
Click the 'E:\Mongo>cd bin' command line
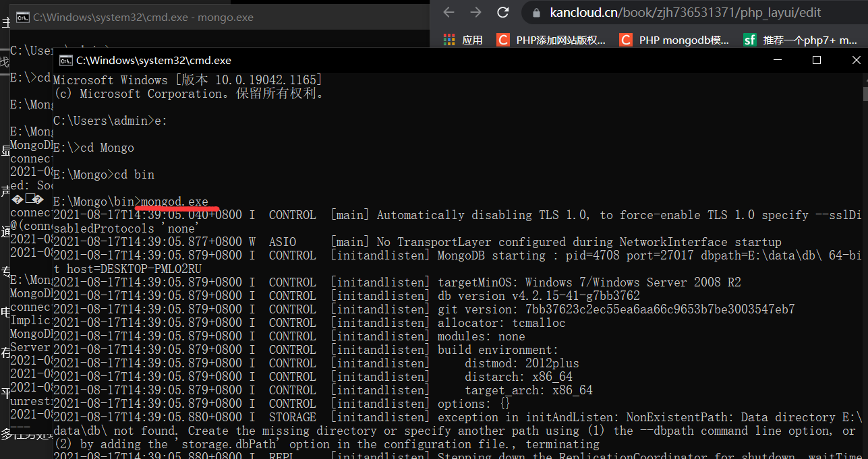[104, 175]
